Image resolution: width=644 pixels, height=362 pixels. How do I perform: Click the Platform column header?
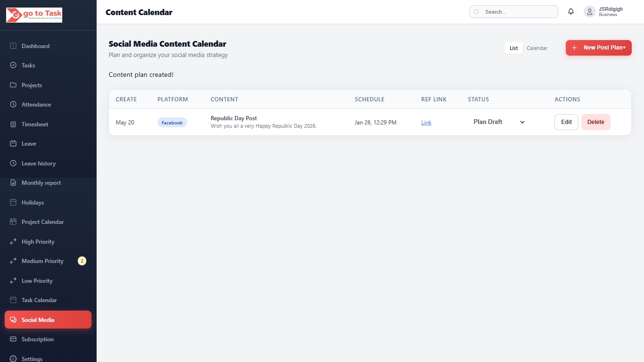coord(173,99)
